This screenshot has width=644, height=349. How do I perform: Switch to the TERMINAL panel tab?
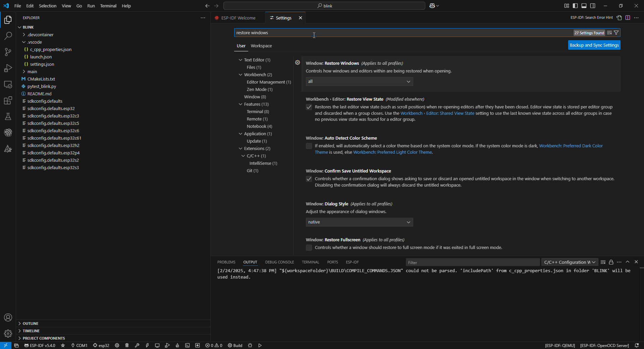(311, 262)
